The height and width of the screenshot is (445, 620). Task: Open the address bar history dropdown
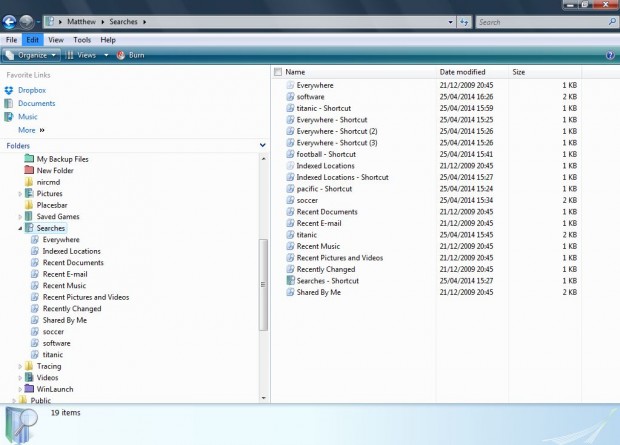[x=450, y=22]
